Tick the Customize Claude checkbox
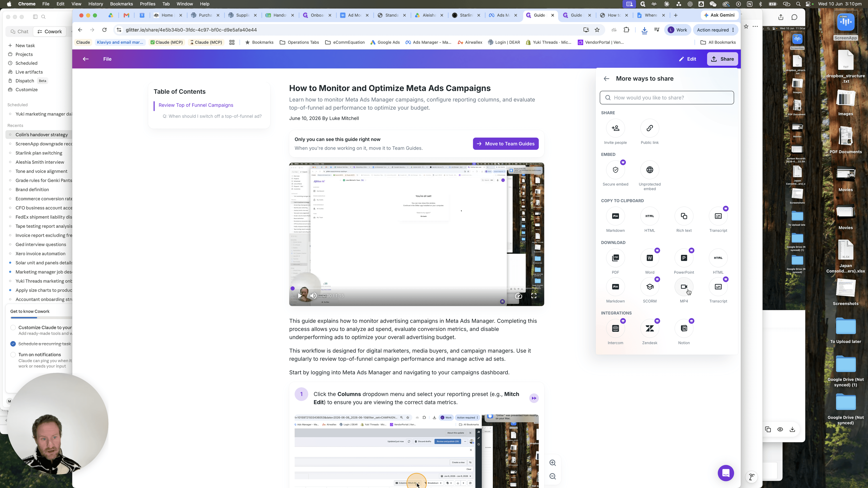This screenshot has width=868, height=488. tap(13, 328)
